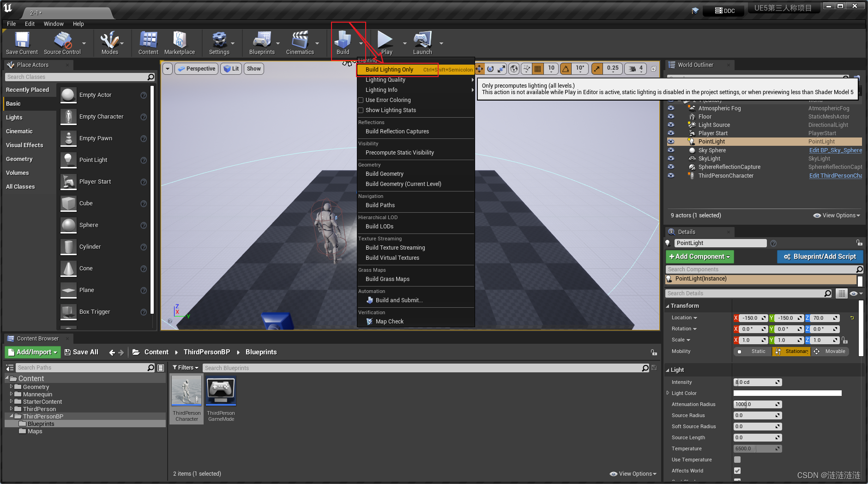Click Perspective viewport button
868x484 pixels.
coord(197,69)
